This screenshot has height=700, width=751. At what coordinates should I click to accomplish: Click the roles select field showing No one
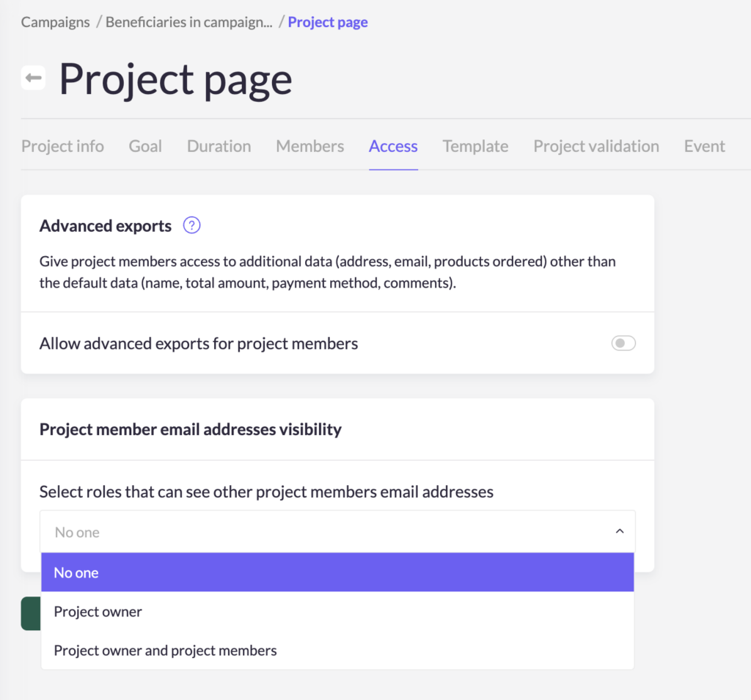click(323, 532)
